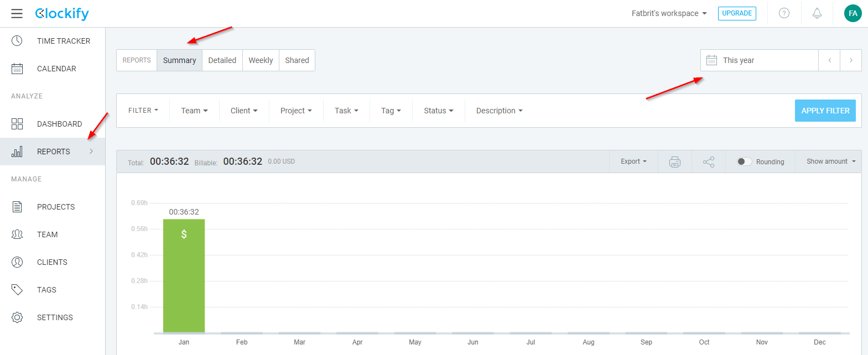Open CLIENTS in sidebar
Viewport: 868px width, 355px height.
click(x=53, y=262)
